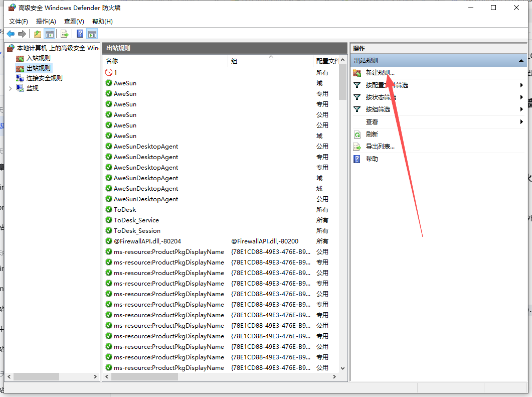
Task: Expand the 监视 tree node
Action: pos(11,88)
